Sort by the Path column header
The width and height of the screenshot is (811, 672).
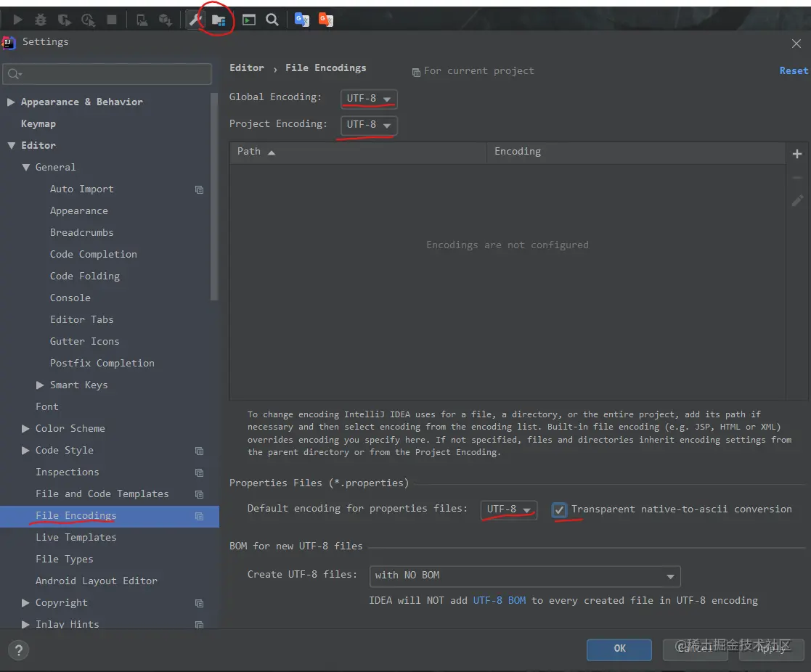point(358,152)
